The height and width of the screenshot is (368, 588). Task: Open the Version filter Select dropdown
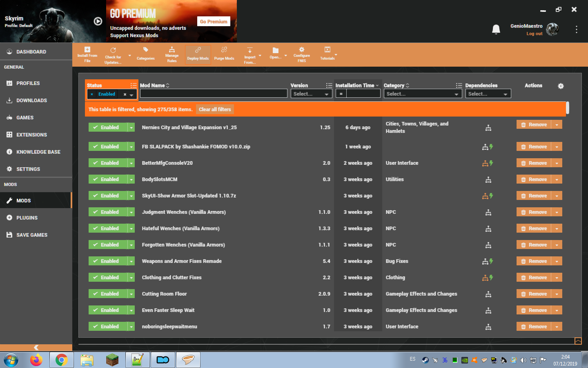[311, 94]
